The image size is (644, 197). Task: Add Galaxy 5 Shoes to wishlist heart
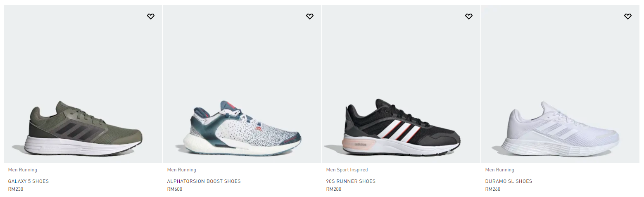151,17
